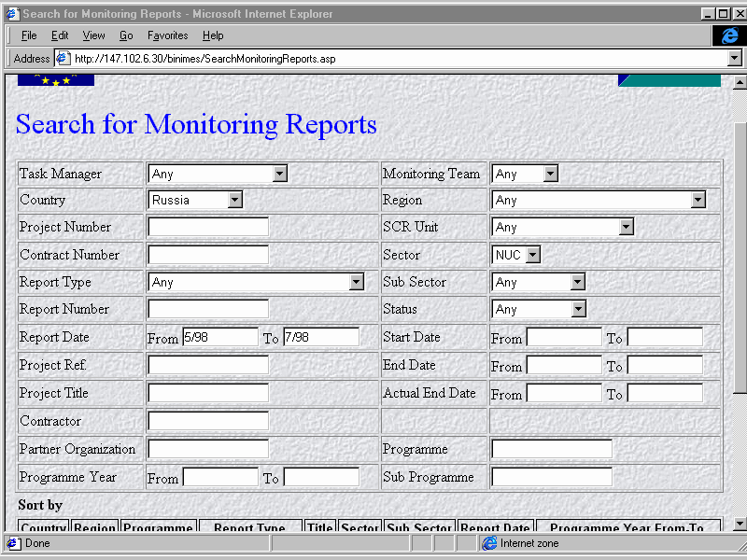Open the address bar URL history dropdown
This screenshot has width=747, height=560.
pyautogui.click(x=733, y=59)
